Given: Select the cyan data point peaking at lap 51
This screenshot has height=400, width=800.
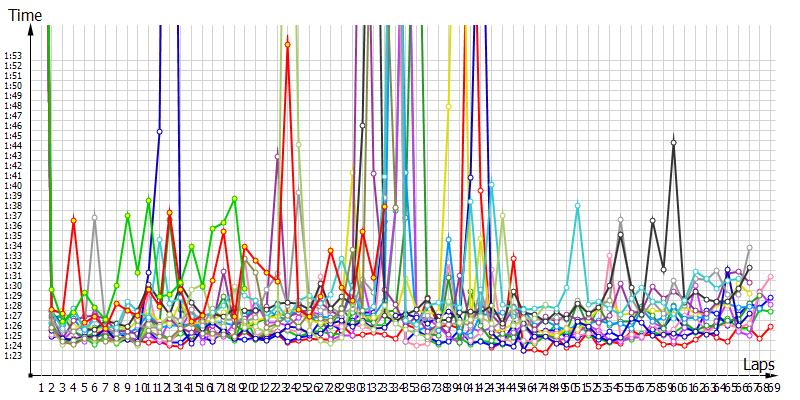Looking at the screenshot, I should point(578,206).
